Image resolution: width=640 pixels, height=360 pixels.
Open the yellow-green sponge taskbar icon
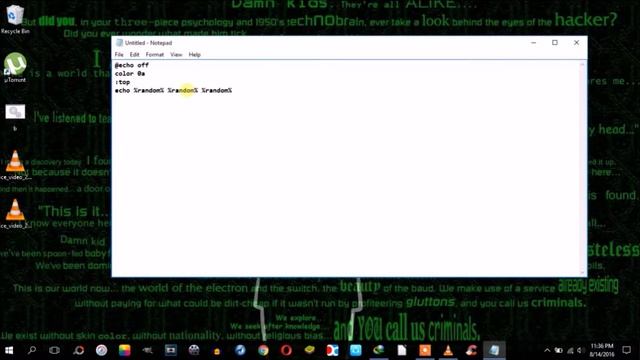[x=309, y=350]
